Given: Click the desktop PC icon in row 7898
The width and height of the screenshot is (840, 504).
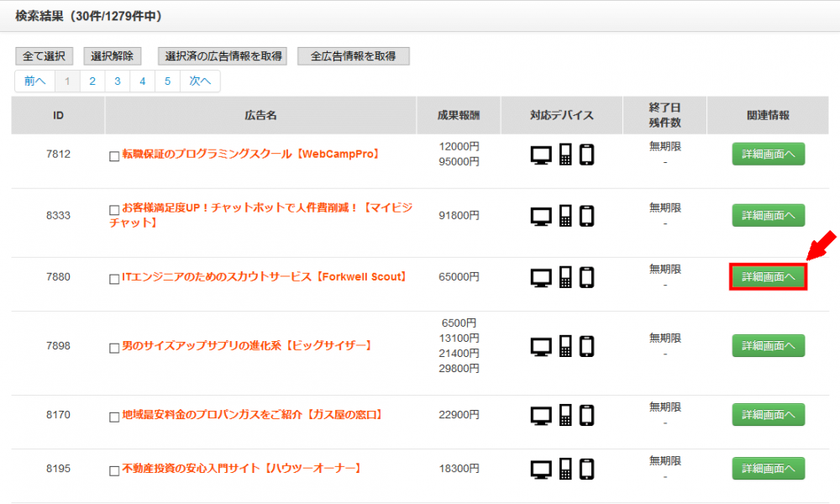Looking at the screenshot, I should [541, 347].
